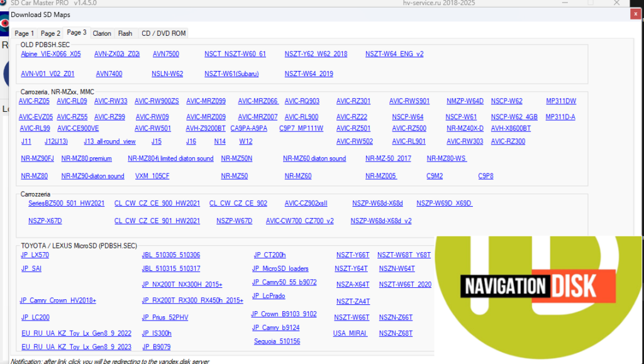Open the Clarion tab
Screen dimensions: 644x364
[x=101, y=33]
